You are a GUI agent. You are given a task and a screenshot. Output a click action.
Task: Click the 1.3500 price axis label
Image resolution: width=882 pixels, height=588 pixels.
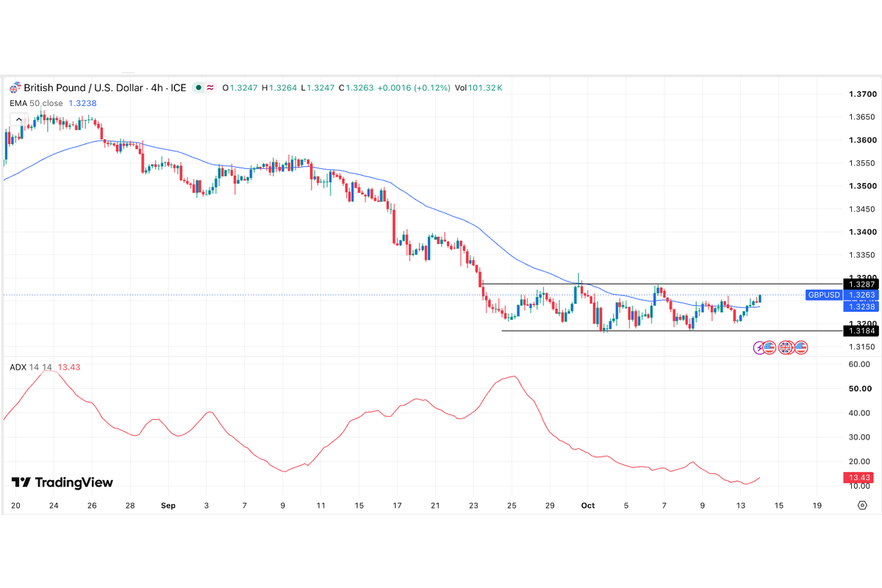862,186
